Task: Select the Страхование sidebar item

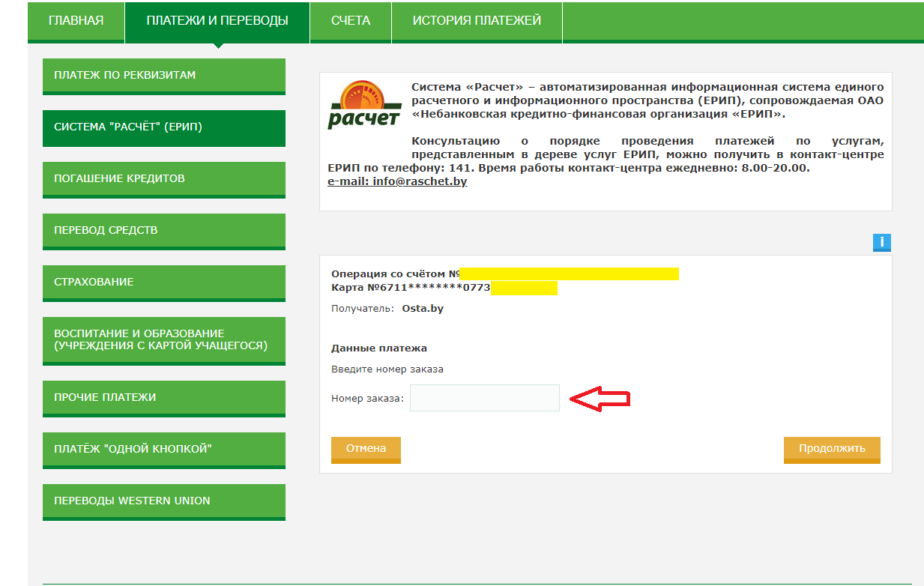Action: (x=164, y=283)
